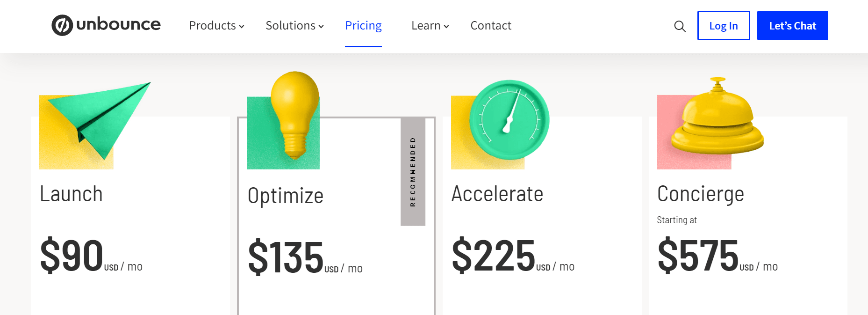Expand the Learn dropdown menu
Viewport: 868px width, 315px height.
(x=430, y=26)
